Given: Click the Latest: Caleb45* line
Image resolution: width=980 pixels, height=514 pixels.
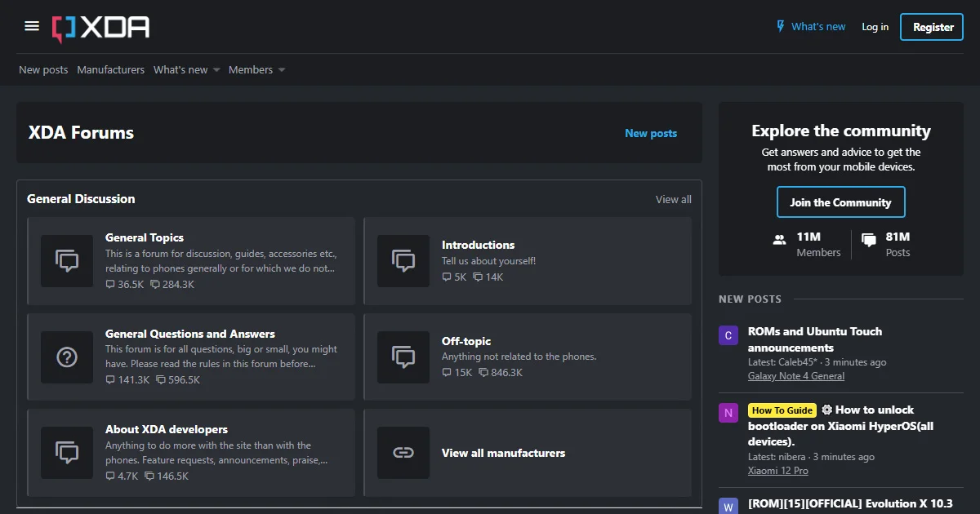Looking at the screenshot, I should pos(817,362).
